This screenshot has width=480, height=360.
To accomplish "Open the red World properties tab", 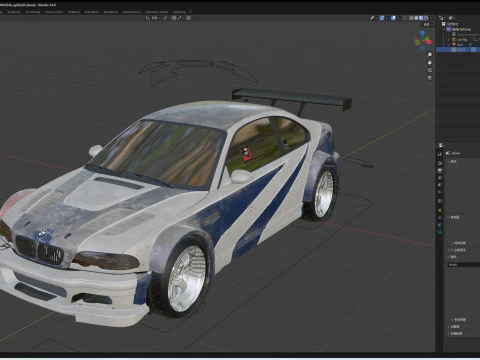I will point(440,192).
